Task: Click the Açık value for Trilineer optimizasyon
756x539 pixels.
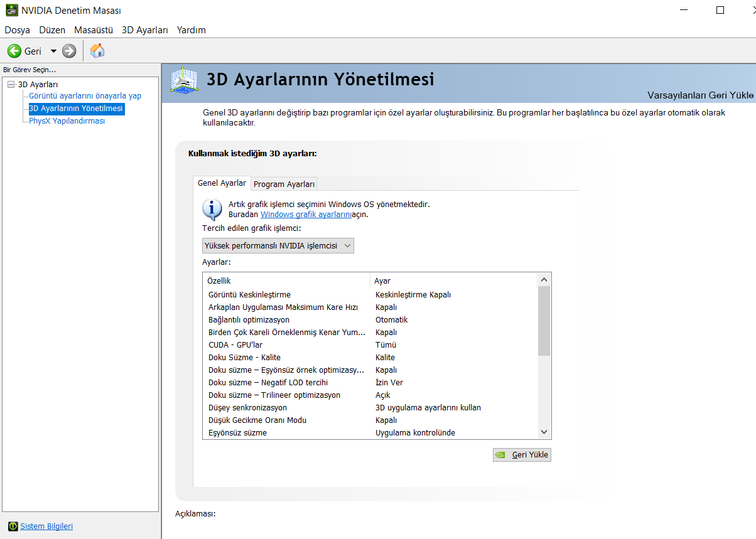Action: pyautogui.click(x=383, y=395)
